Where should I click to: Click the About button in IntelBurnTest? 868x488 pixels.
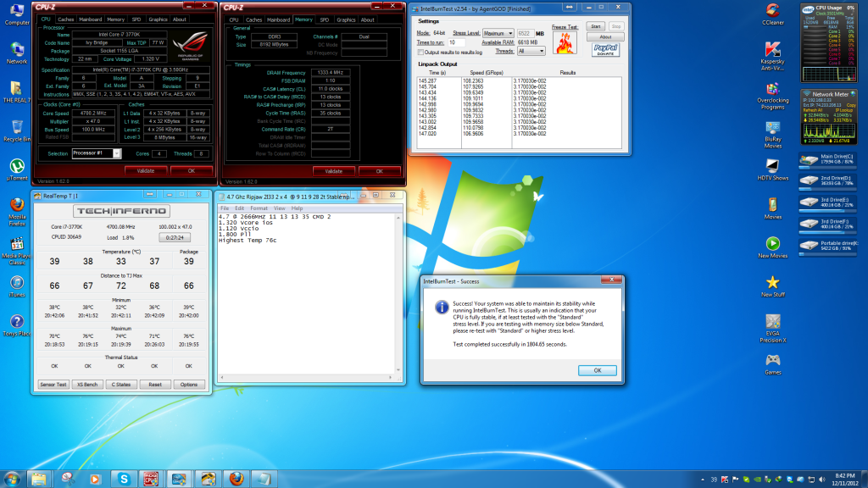tap(605, 37)
